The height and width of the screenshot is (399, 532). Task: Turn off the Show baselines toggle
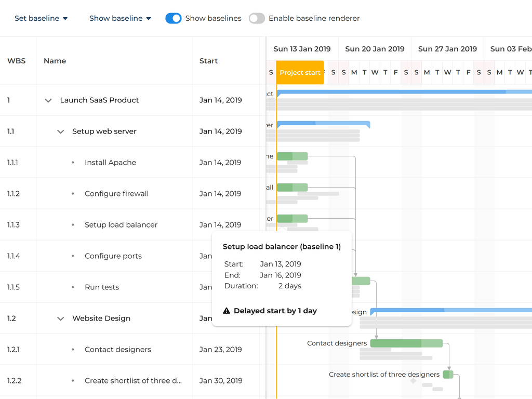coord(174,18)
